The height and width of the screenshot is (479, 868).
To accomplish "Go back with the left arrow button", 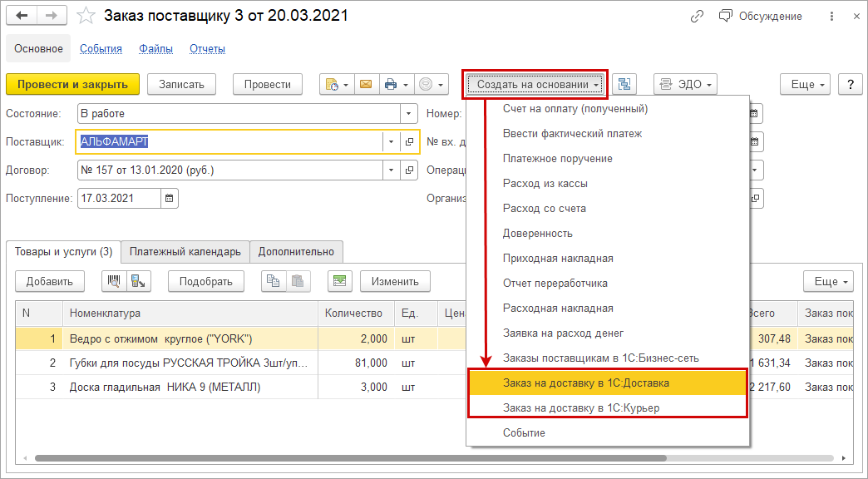I will [22, 16].
